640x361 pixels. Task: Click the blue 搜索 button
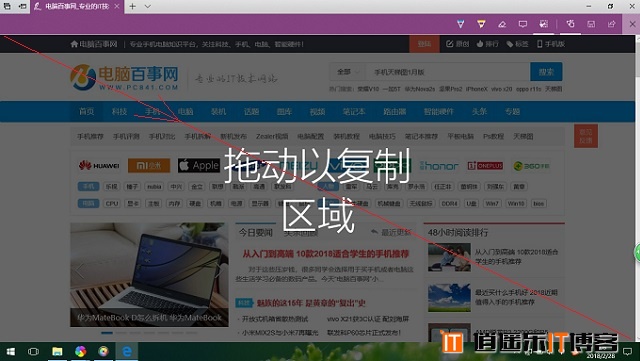click(546, 72)
